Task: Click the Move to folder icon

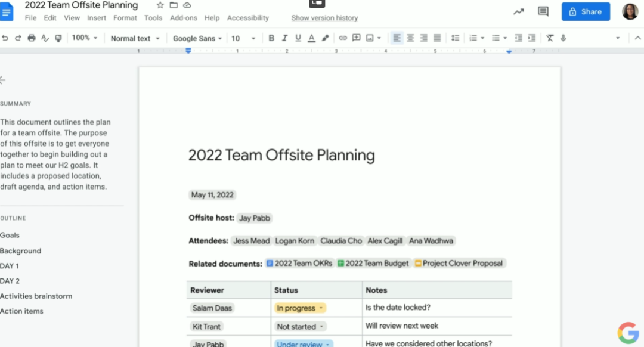Action: click(x=174, y=5)
